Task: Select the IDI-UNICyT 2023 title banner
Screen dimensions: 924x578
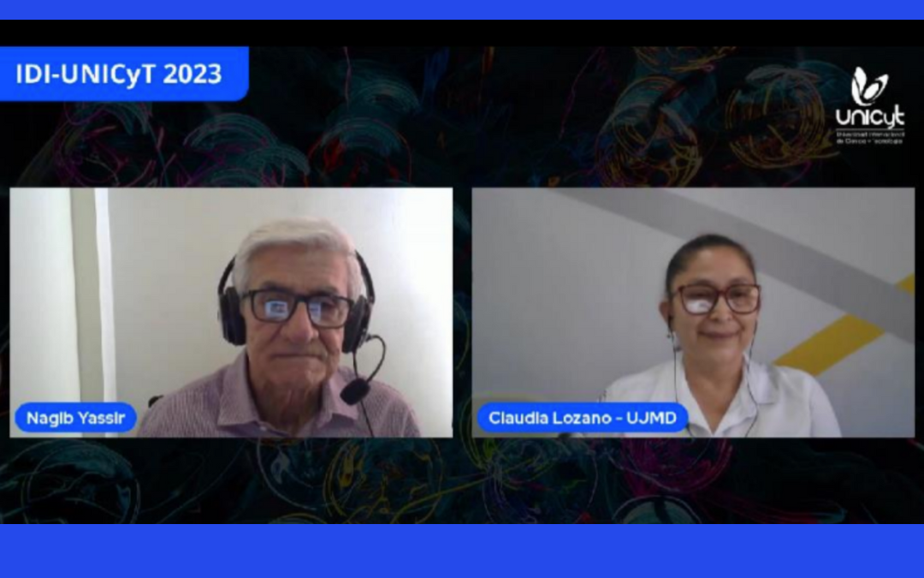Action: [124, 74]
